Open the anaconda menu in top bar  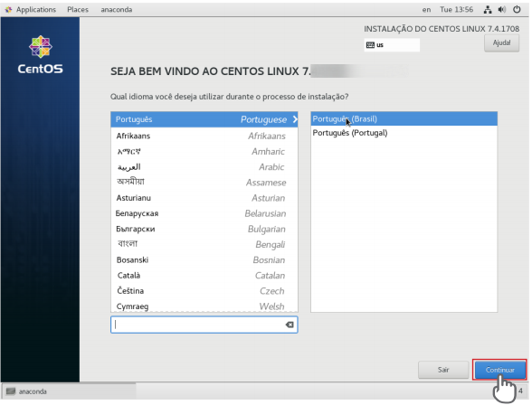[x=117, y=9]
